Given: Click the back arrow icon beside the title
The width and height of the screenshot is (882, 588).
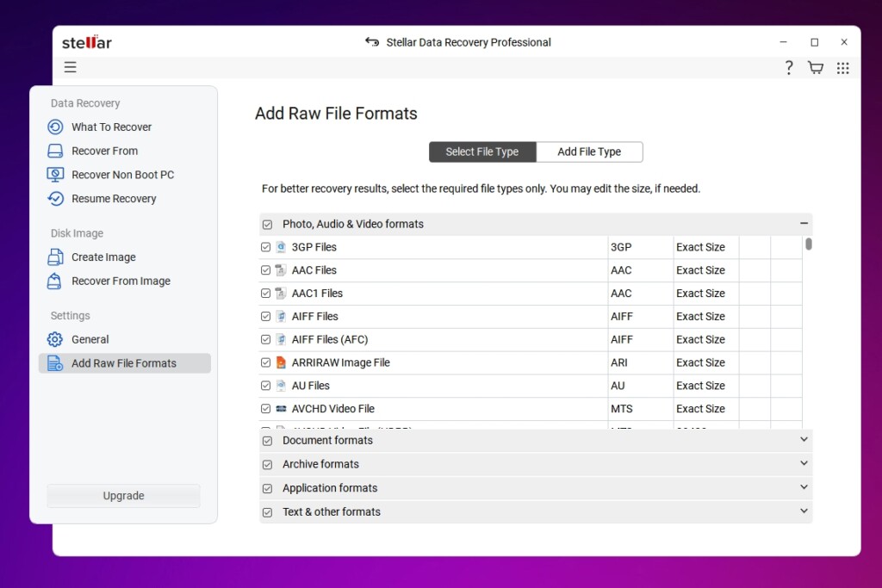Looking at the screenshot, I should tap(372, 41).
